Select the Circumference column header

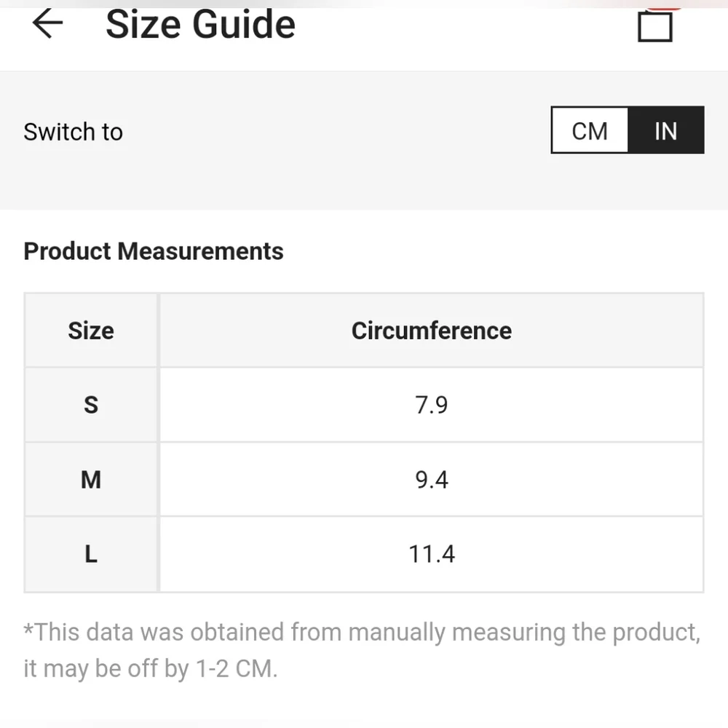click(431, 331)
